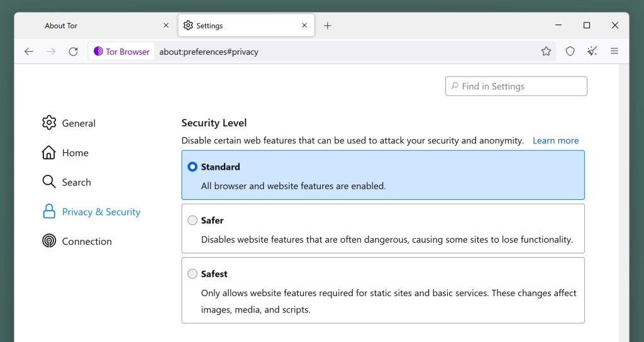Click 'All browser and website features are enabled.'

click(x=293, y=186)
